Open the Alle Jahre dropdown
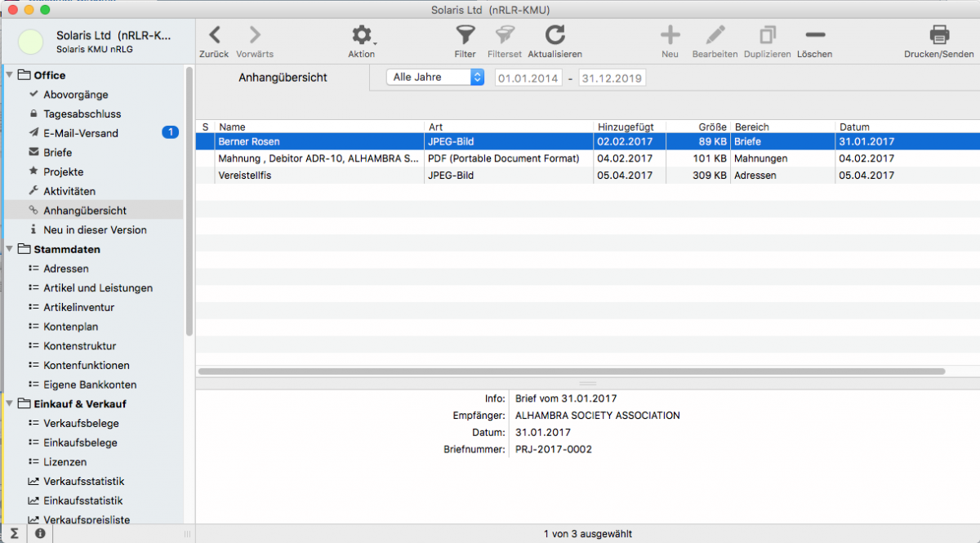The height and width of the screenshot is (543, 980). point(437,77)
